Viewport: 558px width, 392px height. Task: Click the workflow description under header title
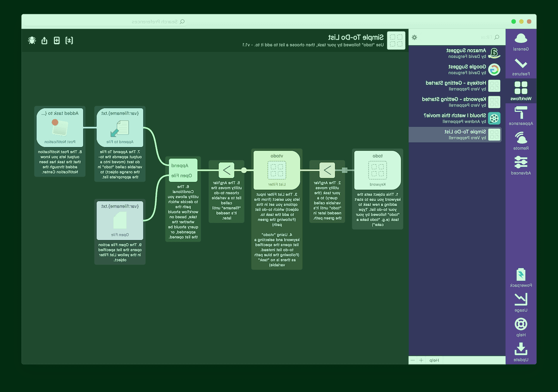pos(313,45)
